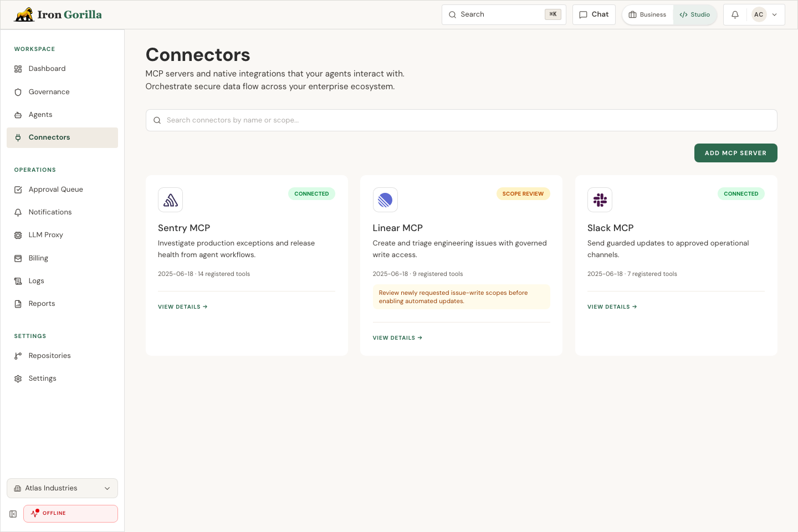Open the notifications bell in header

[735, 15]
